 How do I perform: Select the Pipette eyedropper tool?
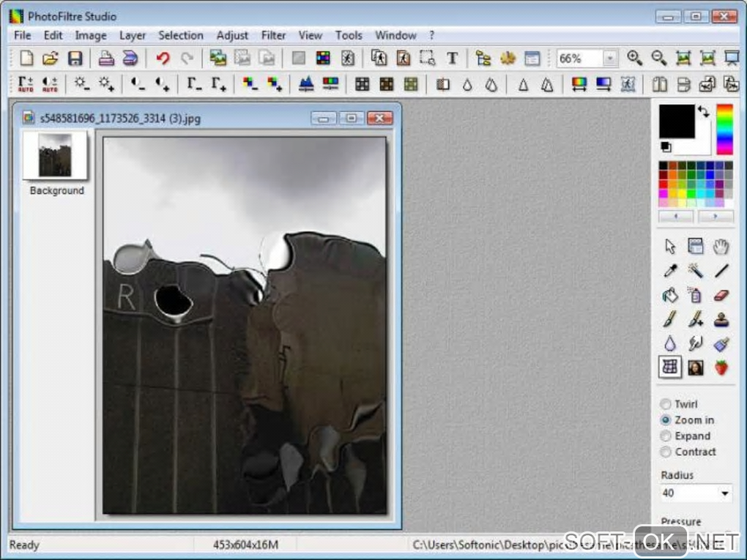click(670, 270)
